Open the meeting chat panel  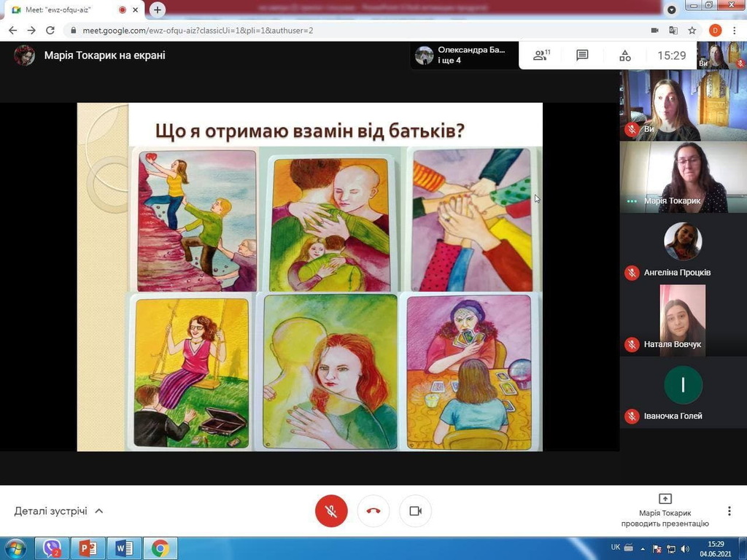[x=582, y=55]
